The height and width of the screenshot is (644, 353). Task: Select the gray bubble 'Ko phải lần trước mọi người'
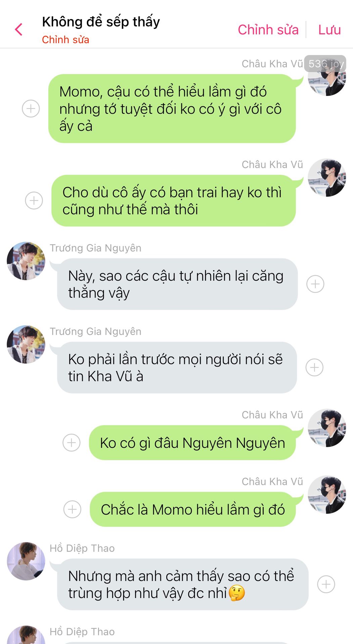click(x=177, y=368)
